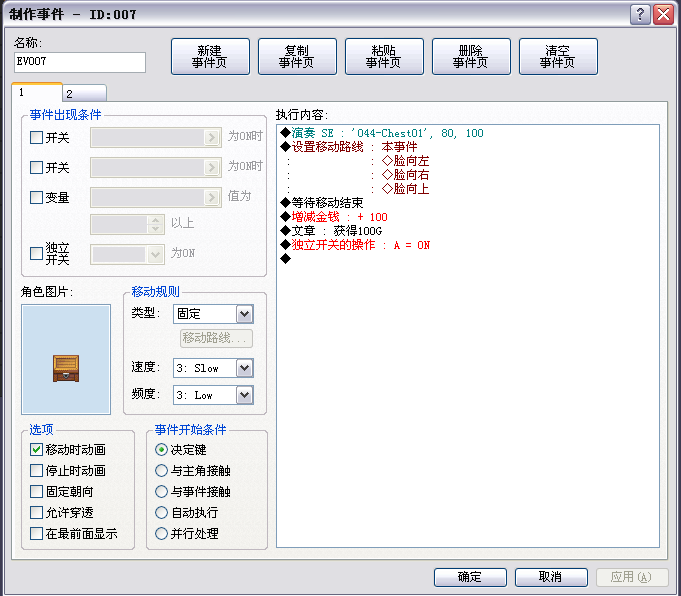
Task: Select the 脸向左 move route line
Action: (x=468, y=161)
